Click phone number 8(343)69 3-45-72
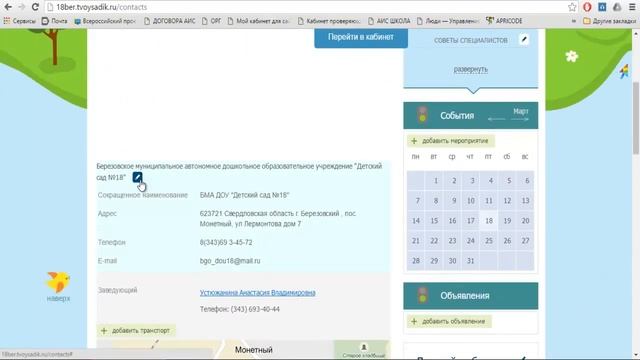640x360 pixels. tap(226, 242)
